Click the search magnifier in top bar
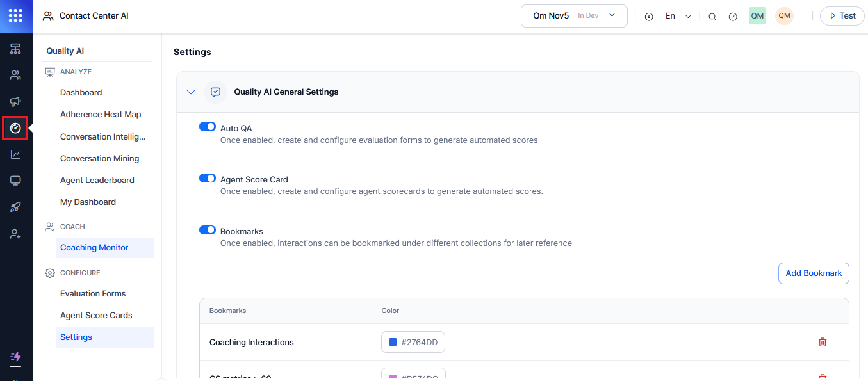Image resolution: width=868 pixels, height=381 pixels. pos(712,16)
